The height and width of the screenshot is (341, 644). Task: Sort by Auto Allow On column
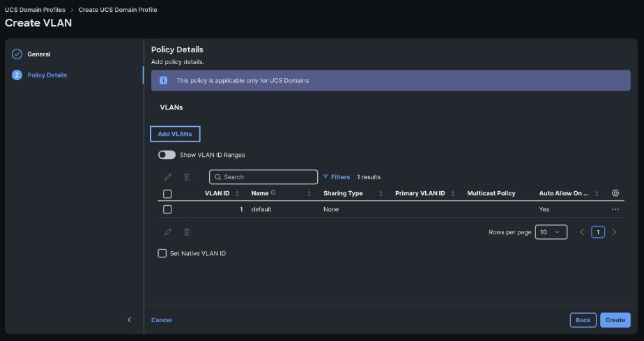pyautogui.click(x=597, y=193)
